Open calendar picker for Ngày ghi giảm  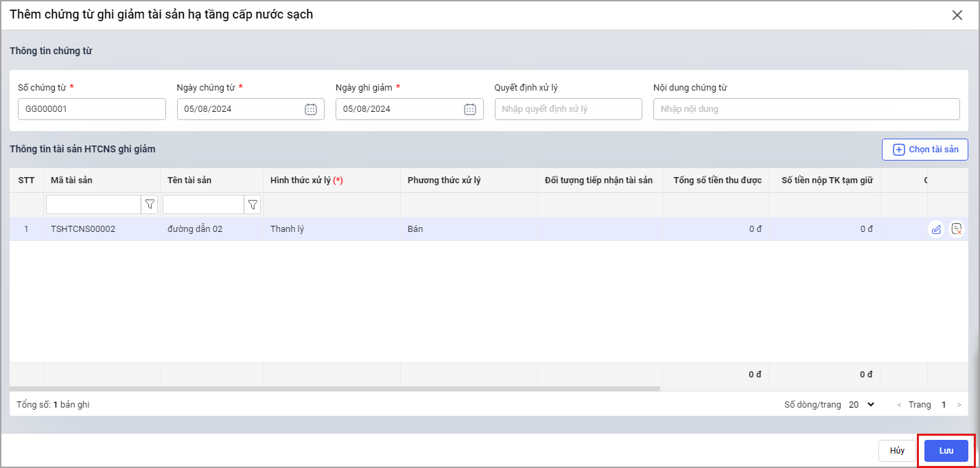point(470,109)
